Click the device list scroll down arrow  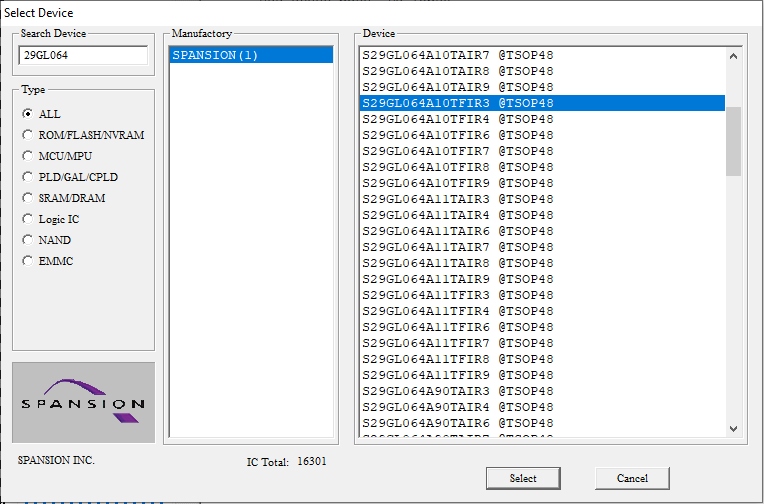(733, 429)
